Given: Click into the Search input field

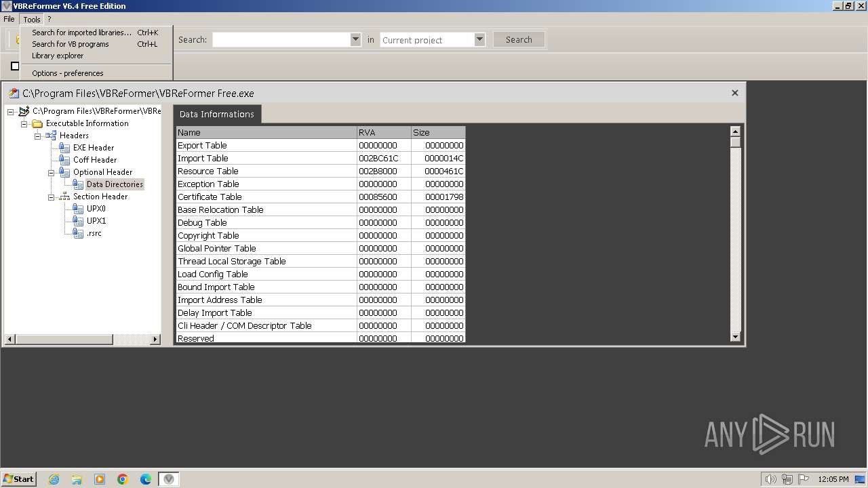Looking at the screenshot, I should pyautogui.click(x=281, y=39).
